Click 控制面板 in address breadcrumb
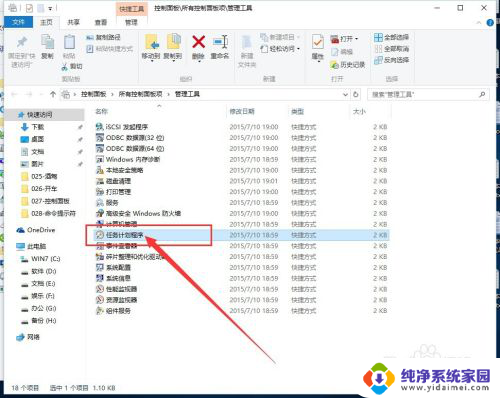 coord(94,94)
